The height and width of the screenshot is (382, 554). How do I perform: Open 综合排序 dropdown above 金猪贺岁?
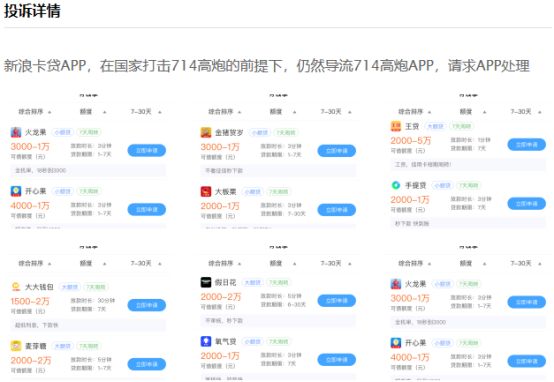tap(225, 112)
